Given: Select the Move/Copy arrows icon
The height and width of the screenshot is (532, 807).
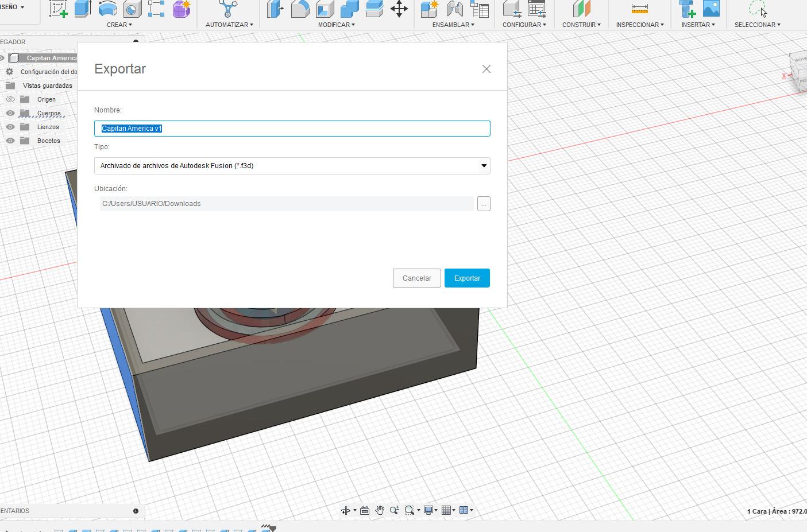Looking at the screenshot, I should pyautogui.click(x=399, y=9).
